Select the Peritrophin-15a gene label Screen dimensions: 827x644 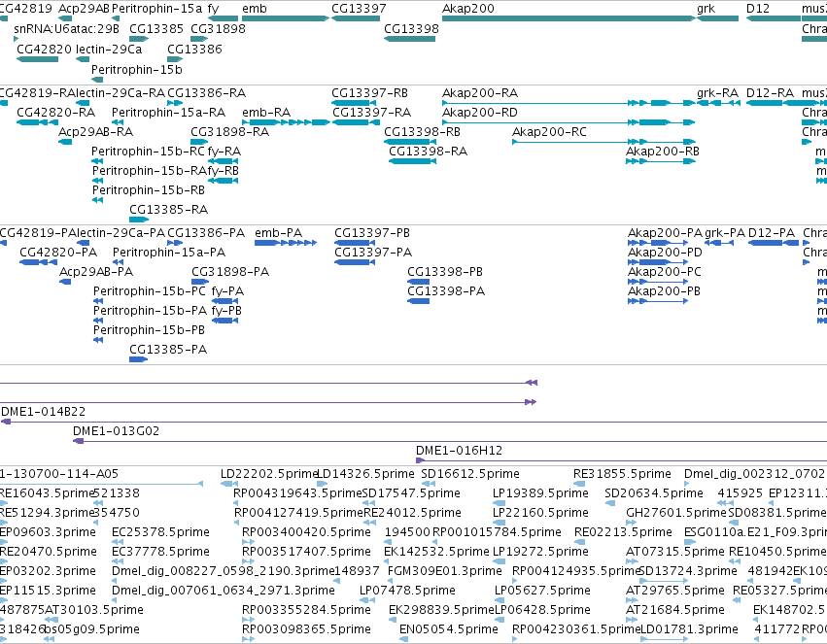156,9
